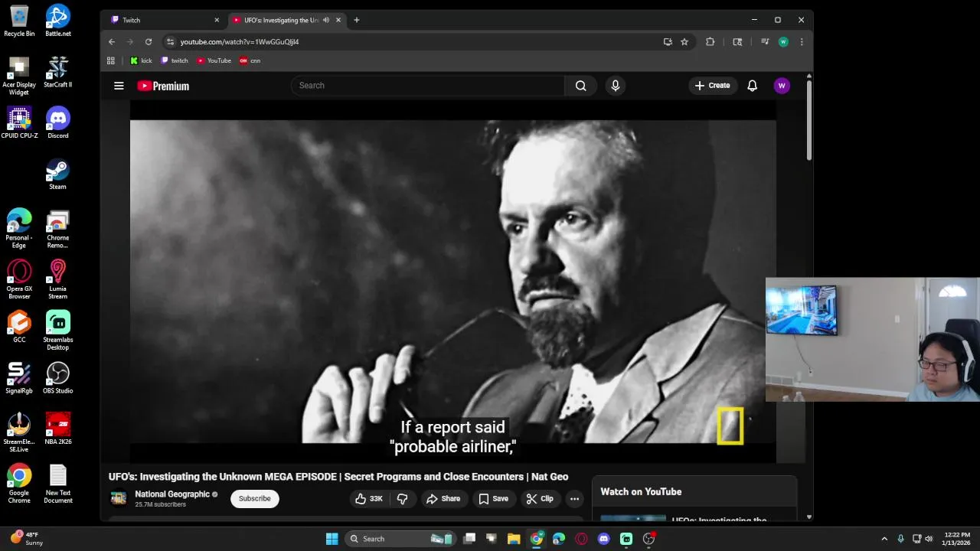Reload the page in Chrome

(149, 42)
